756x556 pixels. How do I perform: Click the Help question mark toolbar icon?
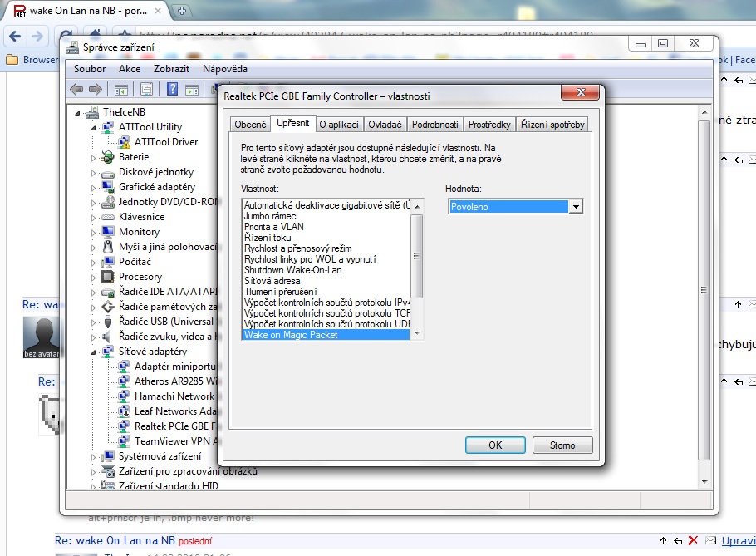pos(172,89)
